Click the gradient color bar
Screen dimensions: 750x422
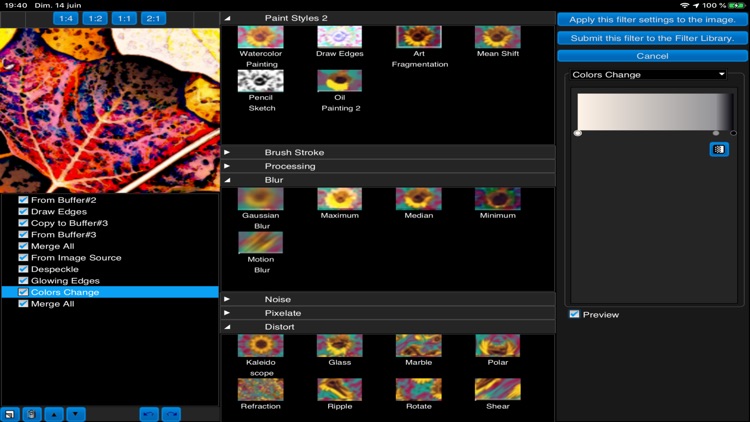(x=655, y=112)
